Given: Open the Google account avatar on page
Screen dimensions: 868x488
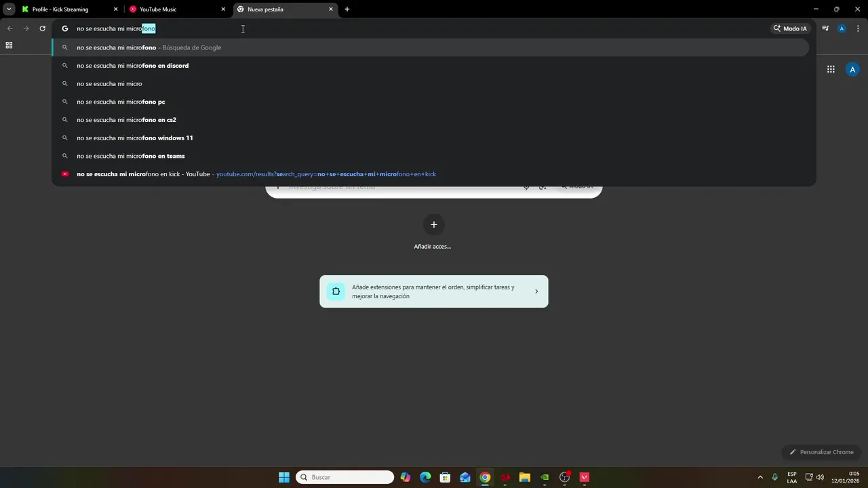Looking at the screenshot, I should tap(852, 69).
